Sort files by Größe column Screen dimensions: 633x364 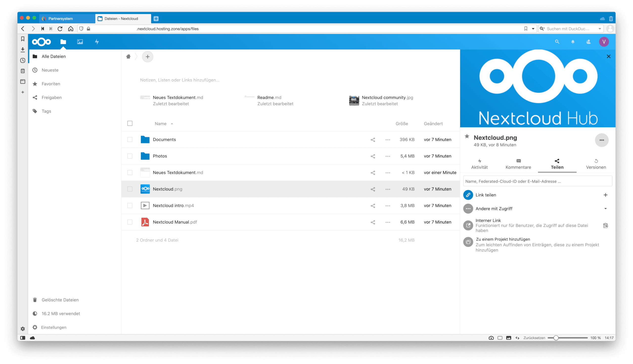coord(402,124)
